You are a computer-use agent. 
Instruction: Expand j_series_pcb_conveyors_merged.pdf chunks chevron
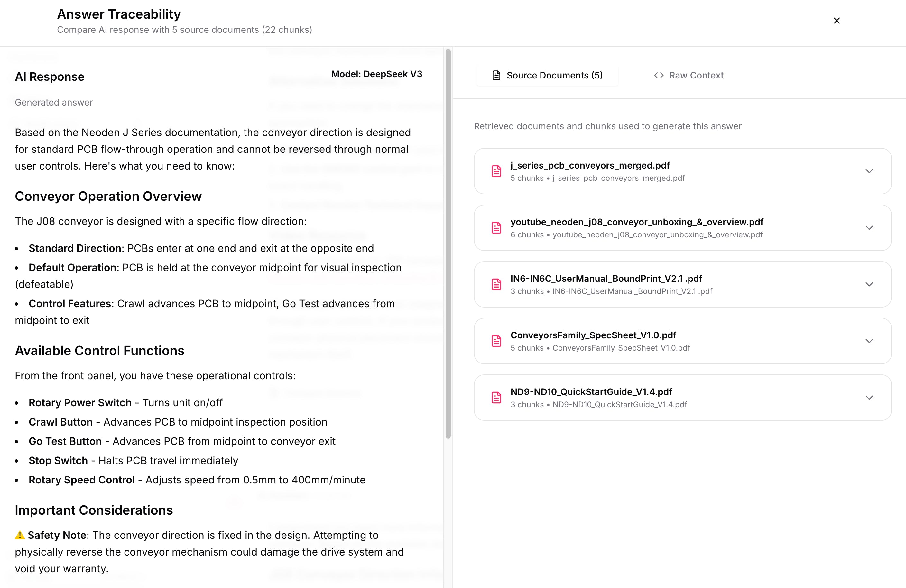tap(869, 171)
